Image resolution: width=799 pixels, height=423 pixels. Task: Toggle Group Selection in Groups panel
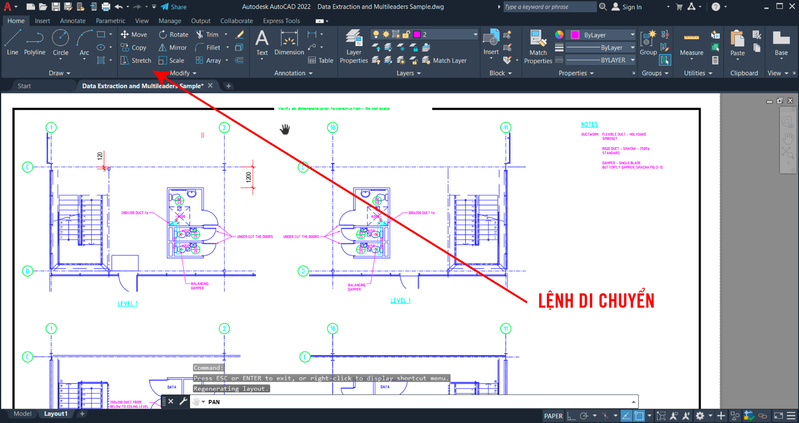[x=665, y=60]
